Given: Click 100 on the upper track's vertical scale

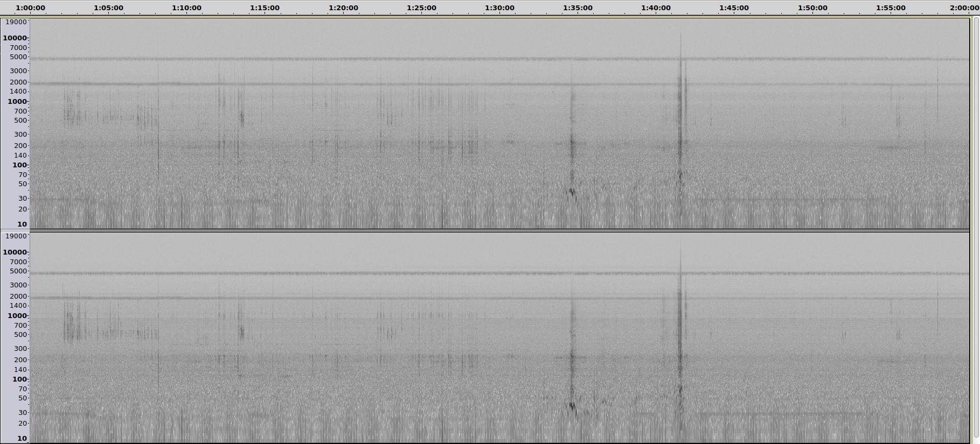Looking at the screenshot, I should coord(19,165).
